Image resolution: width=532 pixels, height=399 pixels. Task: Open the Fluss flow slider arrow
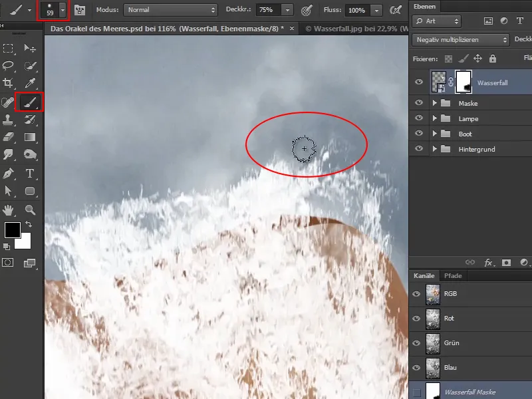point(376,11)
